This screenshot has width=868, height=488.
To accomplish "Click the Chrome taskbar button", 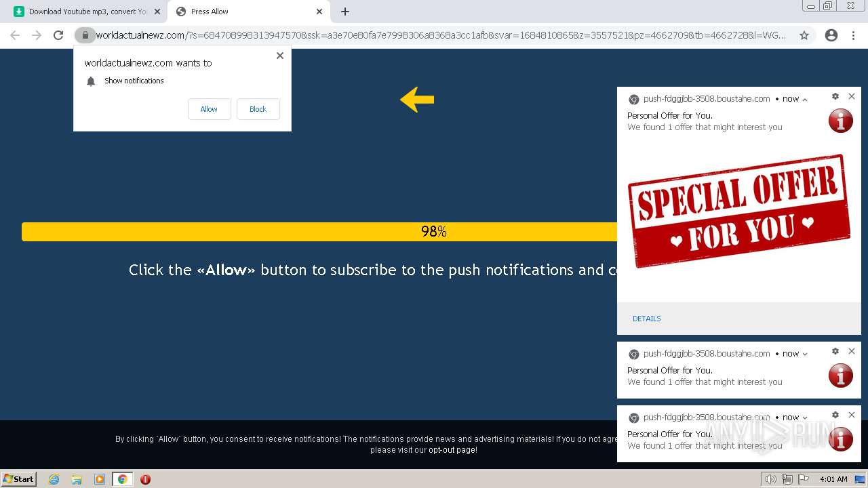I will pyautogui.click(x=123, y=479).
